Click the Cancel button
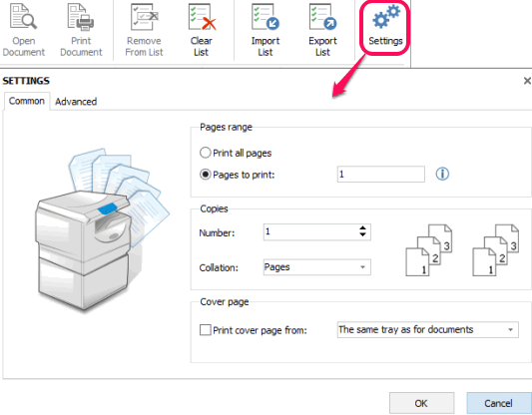Image resolution: width=532 pixels, height=415 pixels. pos(499,403)
